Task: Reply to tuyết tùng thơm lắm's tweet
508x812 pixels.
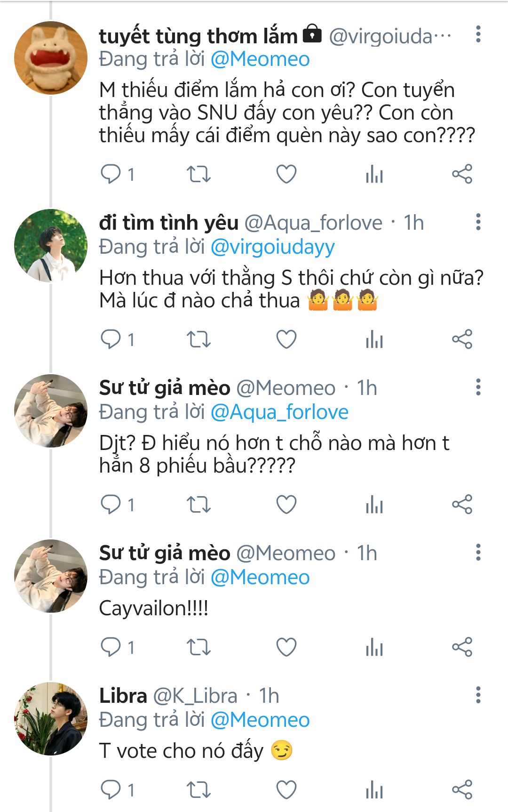Action: coord(111,174)
